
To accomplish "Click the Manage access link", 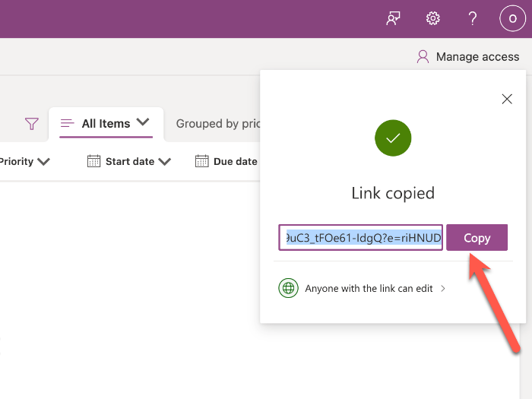I will point(477,57).
